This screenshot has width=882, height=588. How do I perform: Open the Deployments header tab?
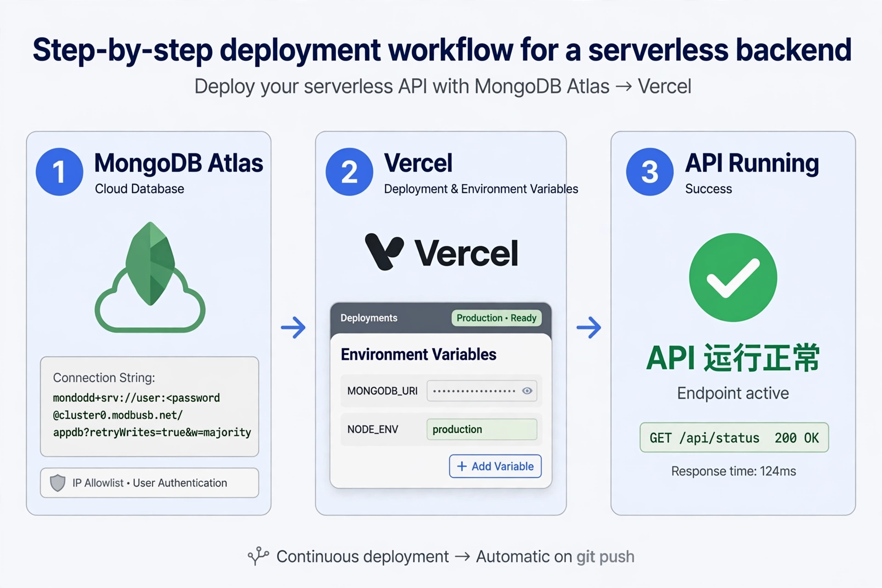[369, 318]
